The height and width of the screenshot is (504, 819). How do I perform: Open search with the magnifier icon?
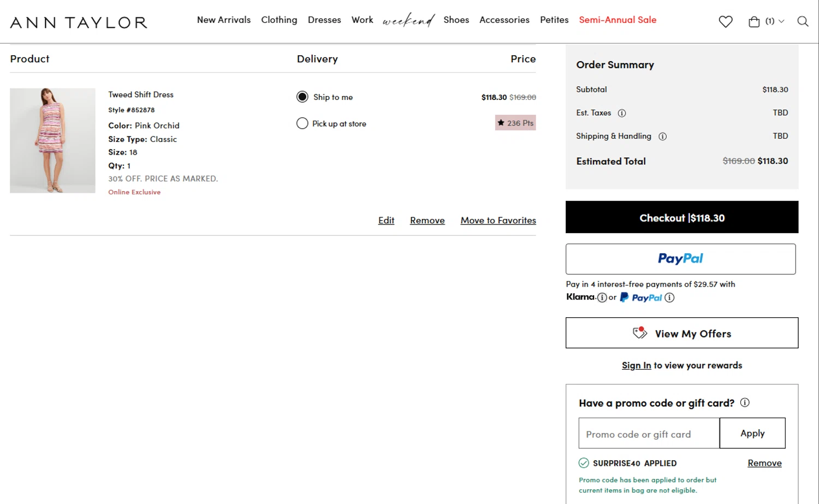click(803, 21)
